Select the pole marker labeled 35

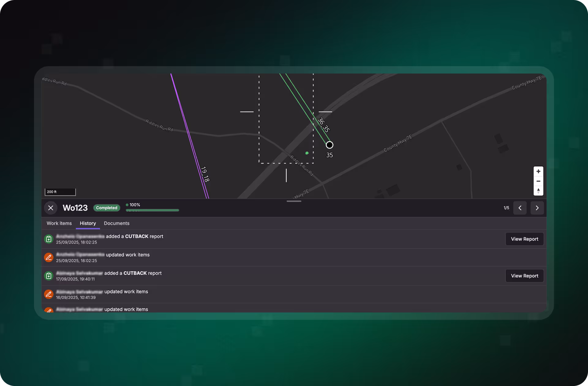click(x=329, y=145)
